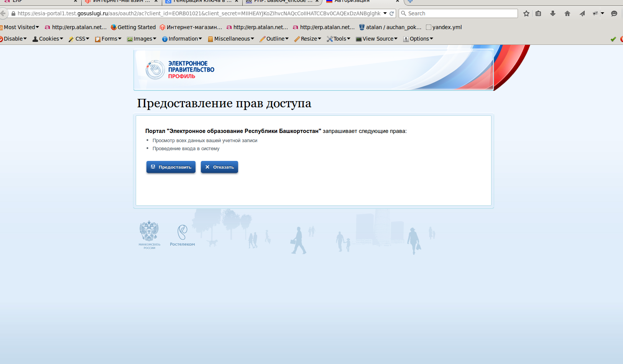Click the bookmark star icon
623x364 pixels.
[526, 13]
